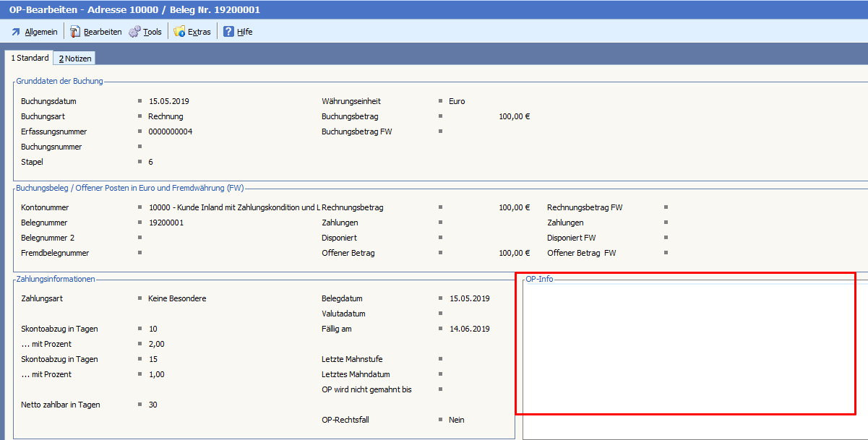Click the Fällig am date 14.06.2019
868x440 pixels.
coord(469,329)
